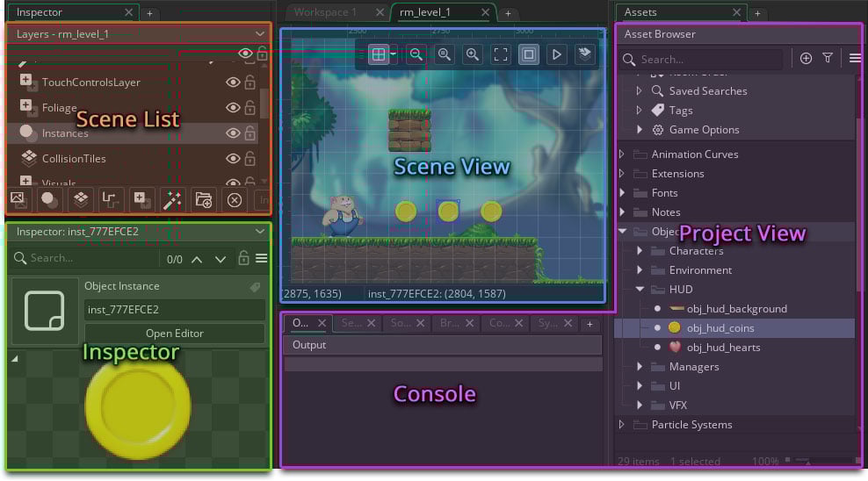
Task: Expand the Saved Searches node
Action: click(x=640, y=90)
